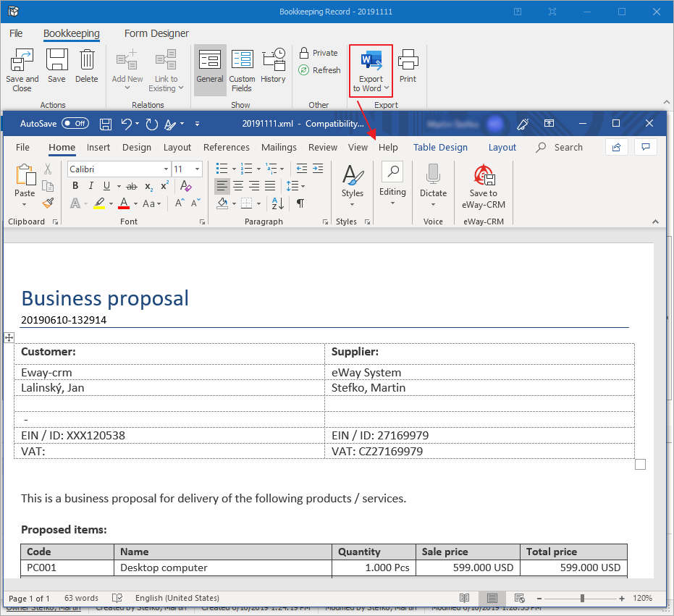Click Export to Word button
The width and height of the screenshot is (674, 616).
point(371,70)
